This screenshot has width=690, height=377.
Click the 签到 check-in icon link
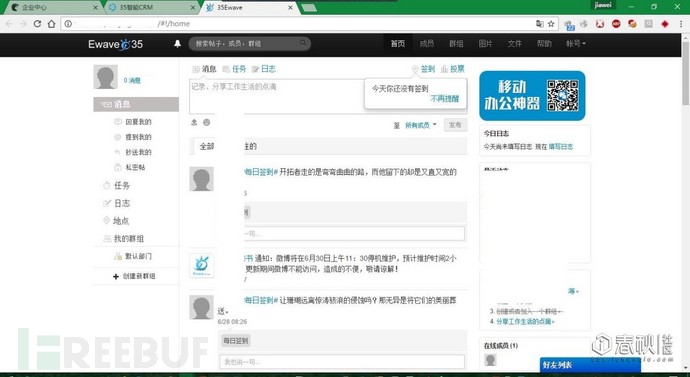click(423, 69)
